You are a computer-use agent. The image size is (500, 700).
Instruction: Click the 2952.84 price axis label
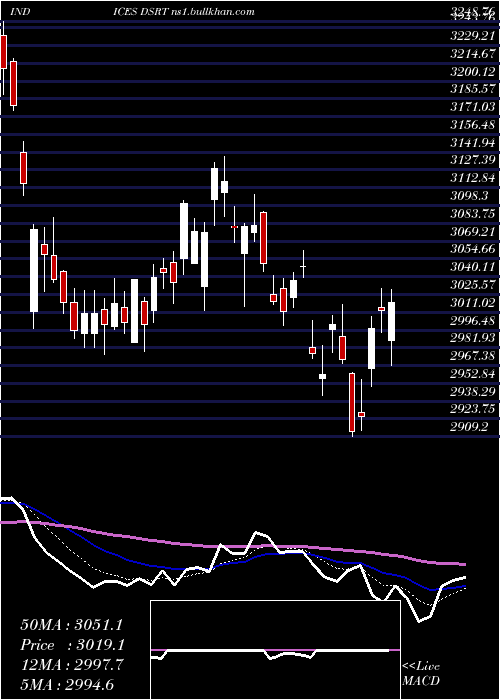[x=473, y=374]
